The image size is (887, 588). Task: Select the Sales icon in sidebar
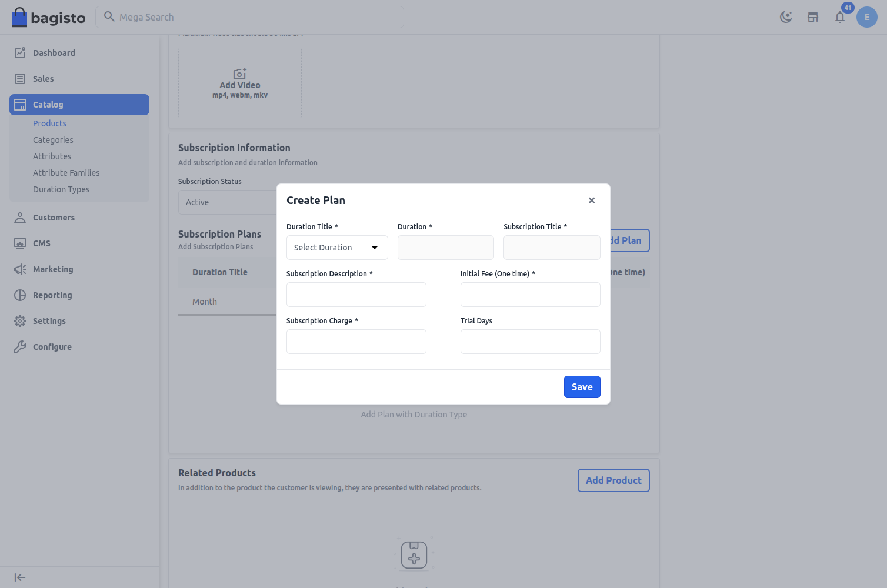point(20,78)
